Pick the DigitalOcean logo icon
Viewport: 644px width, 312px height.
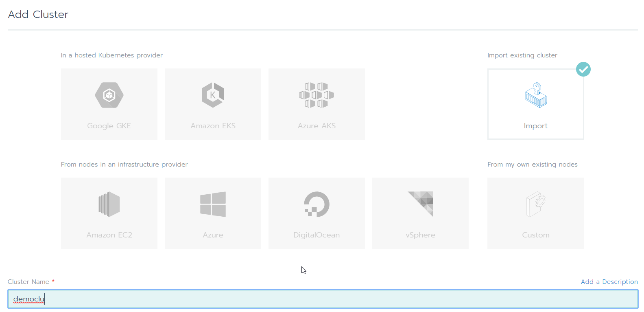click(317, 204)
